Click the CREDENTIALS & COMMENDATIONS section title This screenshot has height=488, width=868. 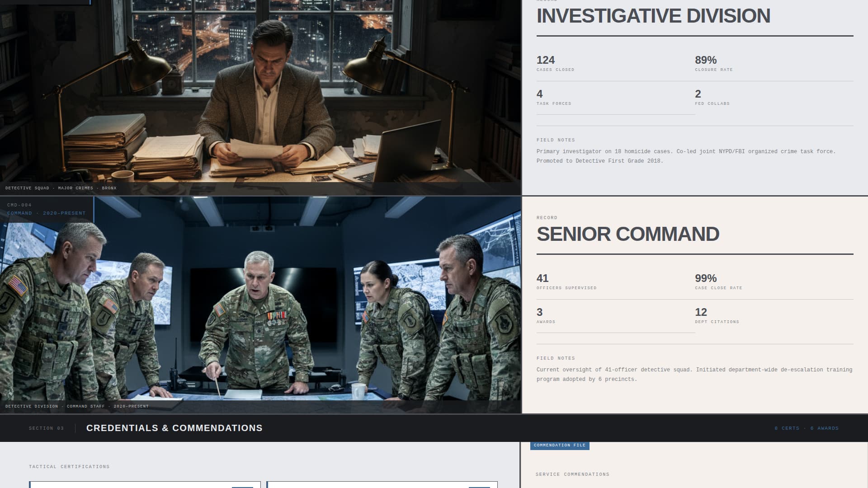[x=174, y=428]
